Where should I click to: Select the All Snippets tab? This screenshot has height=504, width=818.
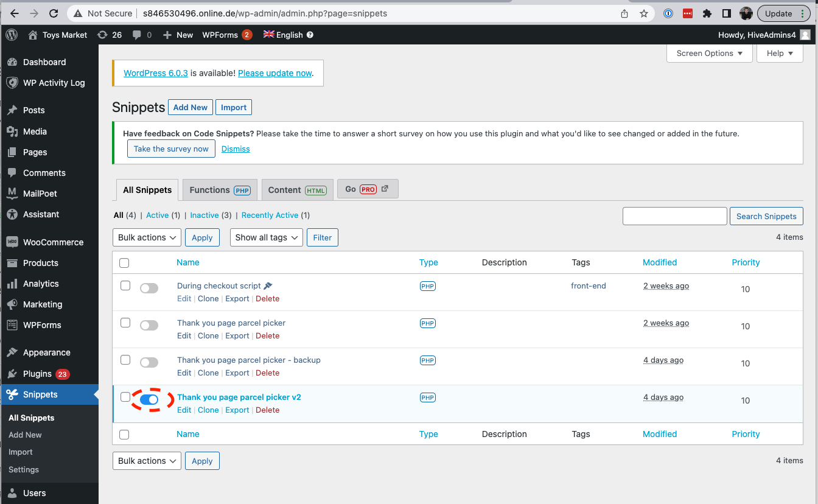pos(147,190)
